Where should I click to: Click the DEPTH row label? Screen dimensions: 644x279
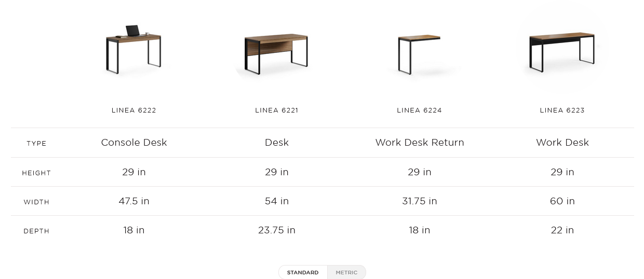click(36, 231)
